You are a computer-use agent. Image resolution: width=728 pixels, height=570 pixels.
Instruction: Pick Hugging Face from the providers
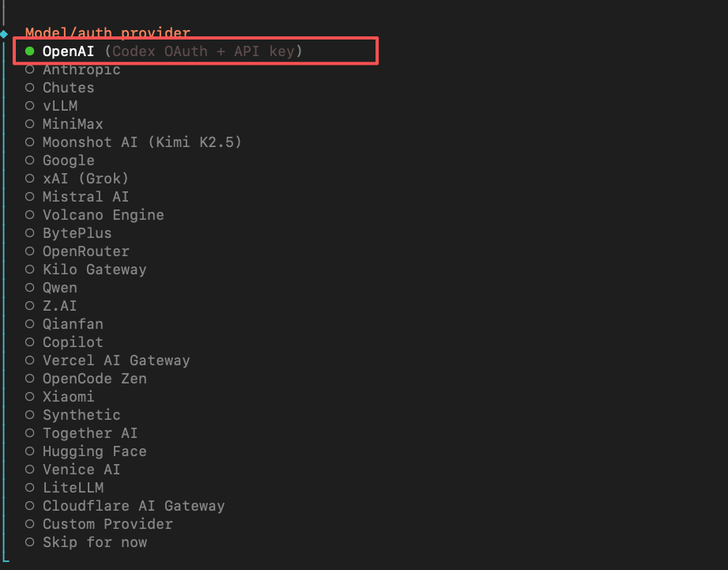point(94,451)
